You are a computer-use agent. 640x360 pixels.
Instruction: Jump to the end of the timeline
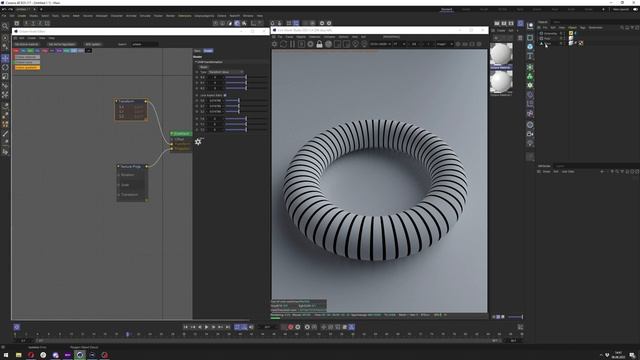[228, 327]
